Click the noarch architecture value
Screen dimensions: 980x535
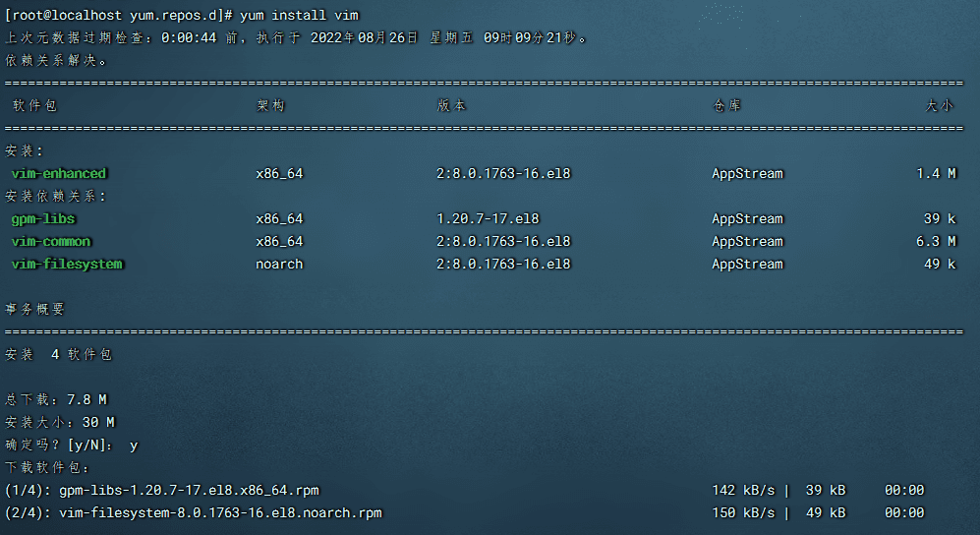(279, 265)
